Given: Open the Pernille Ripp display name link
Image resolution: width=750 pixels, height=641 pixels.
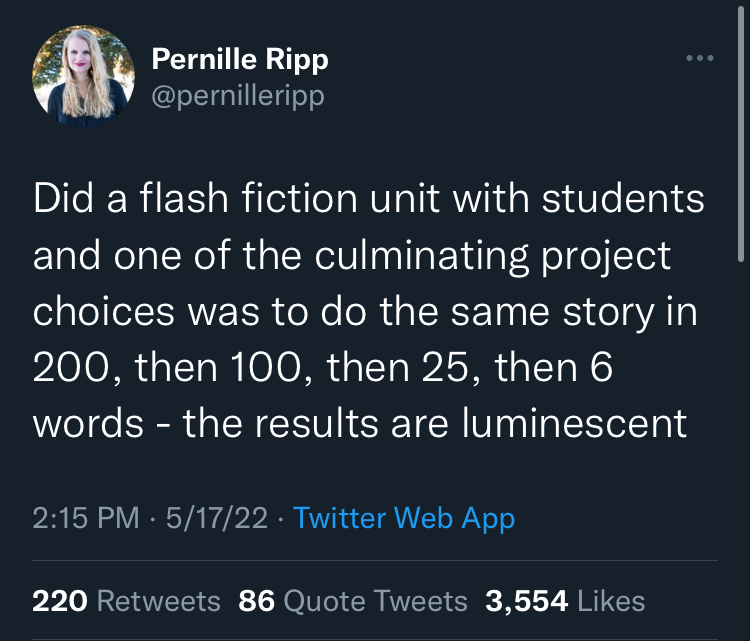Looking at the screenshot, I should [239, 60].
